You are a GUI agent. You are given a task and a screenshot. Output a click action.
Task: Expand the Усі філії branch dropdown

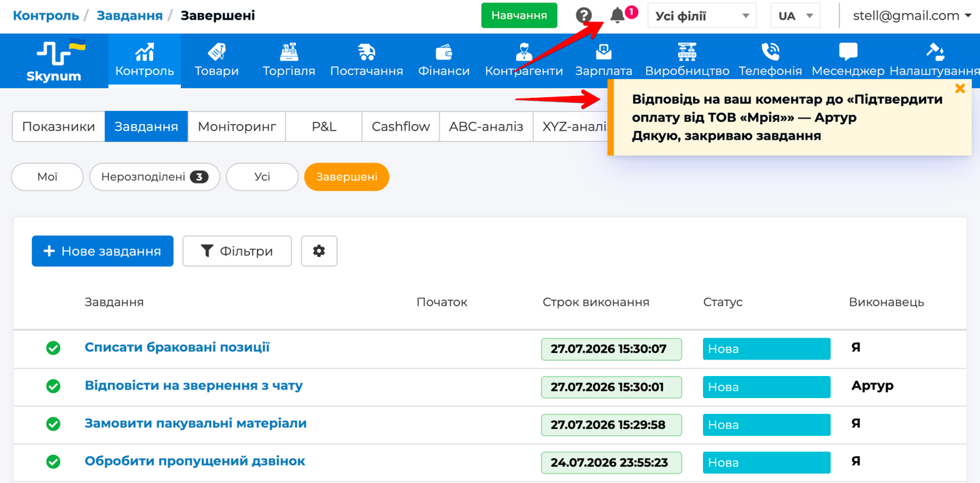click(x=702, y=16)
